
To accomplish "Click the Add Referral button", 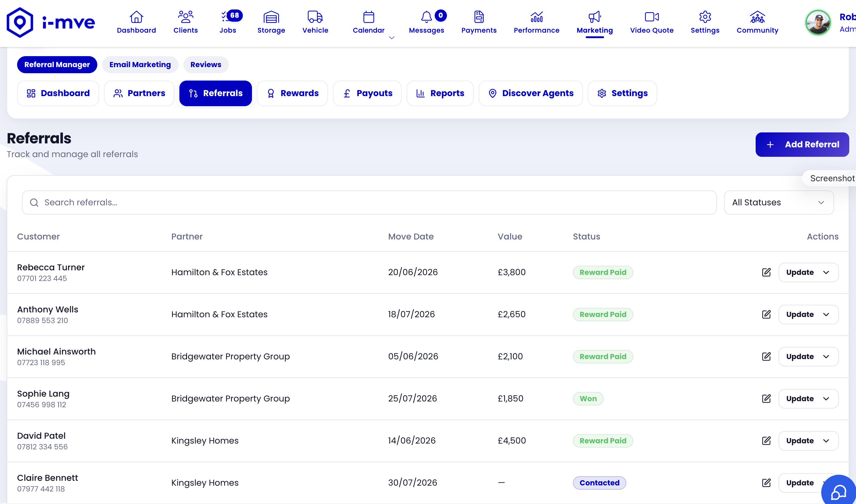I will point(802,144).
